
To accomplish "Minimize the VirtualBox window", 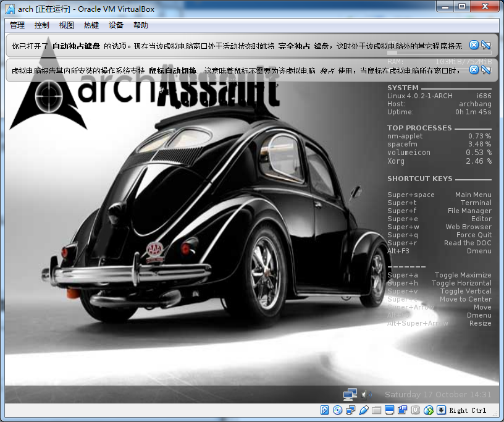I will point(445,6).
